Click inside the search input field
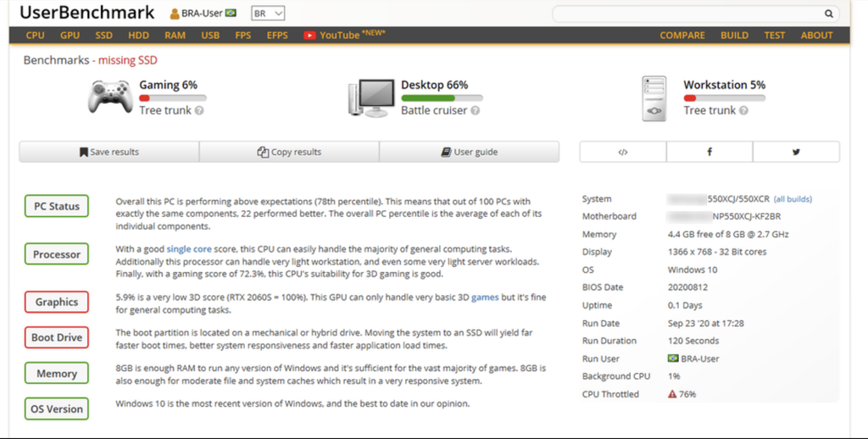This screenshot has width=868, height=439. 688,14
